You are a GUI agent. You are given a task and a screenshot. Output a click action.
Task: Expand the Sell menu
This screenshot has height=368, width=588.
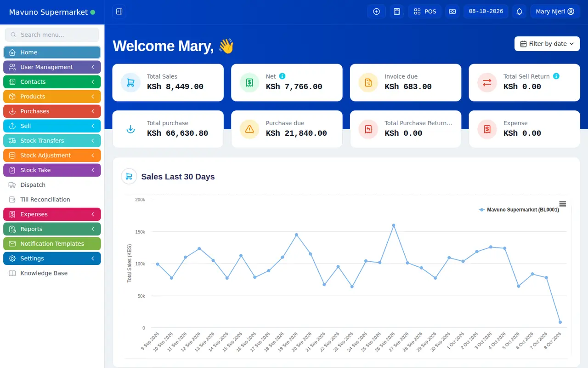pos(52,126)
